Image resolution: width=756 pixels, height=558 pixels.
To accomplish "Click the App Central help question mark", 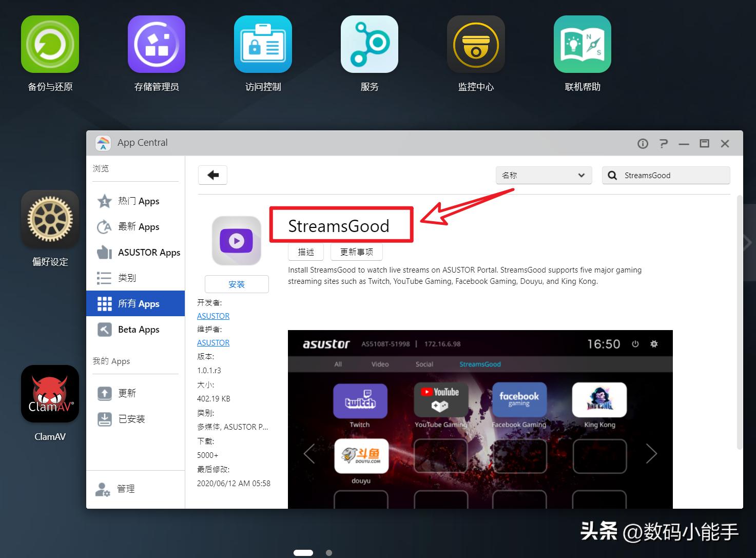I will click(664, 144).
